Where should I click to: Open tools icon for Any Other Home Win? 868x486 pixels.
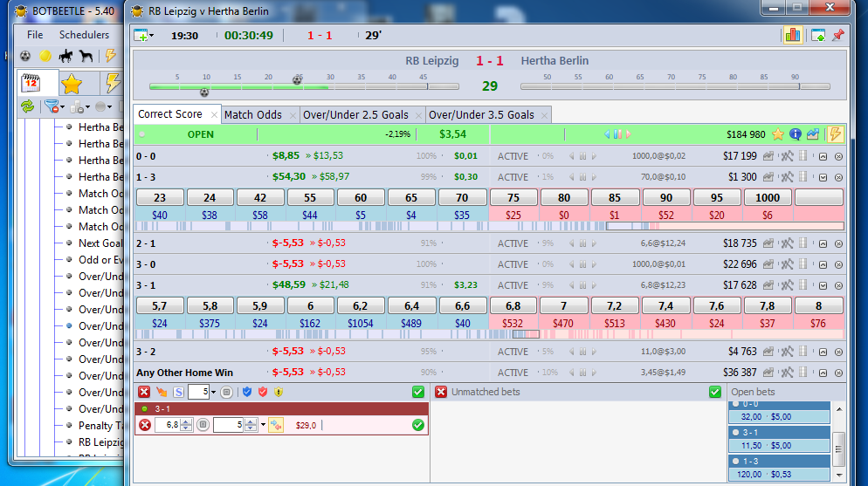787,373
